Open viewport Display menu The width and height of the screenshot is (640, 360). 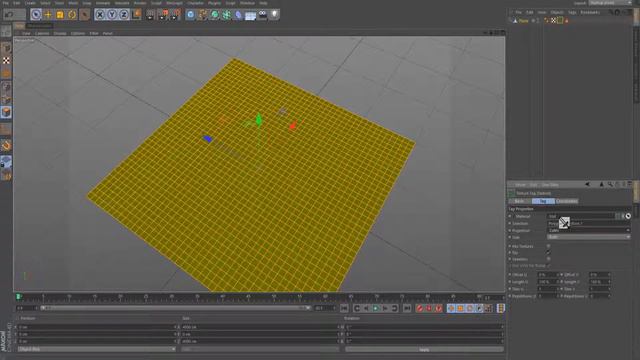60,33
